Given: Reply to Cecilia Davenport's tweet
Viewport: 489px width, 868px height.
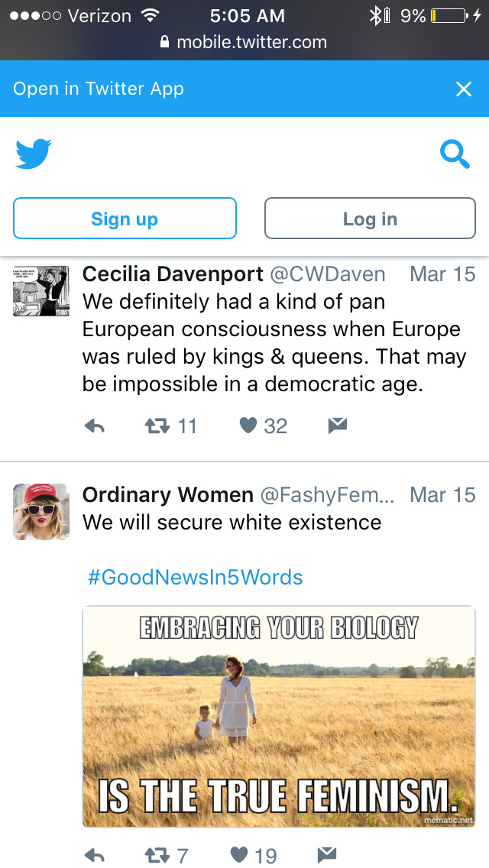Looking at the screenshot, I should [x=94, y=426].
